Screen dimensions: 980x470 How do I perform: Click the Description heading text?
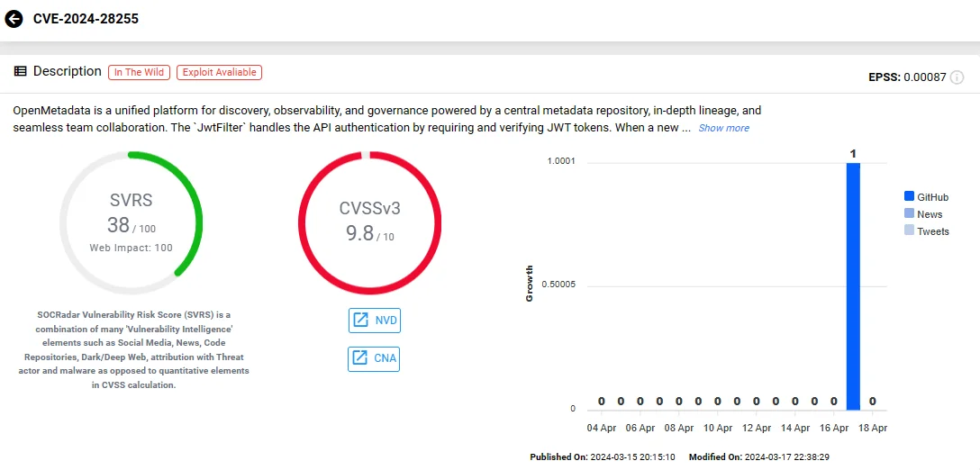(x=67, y=71)
